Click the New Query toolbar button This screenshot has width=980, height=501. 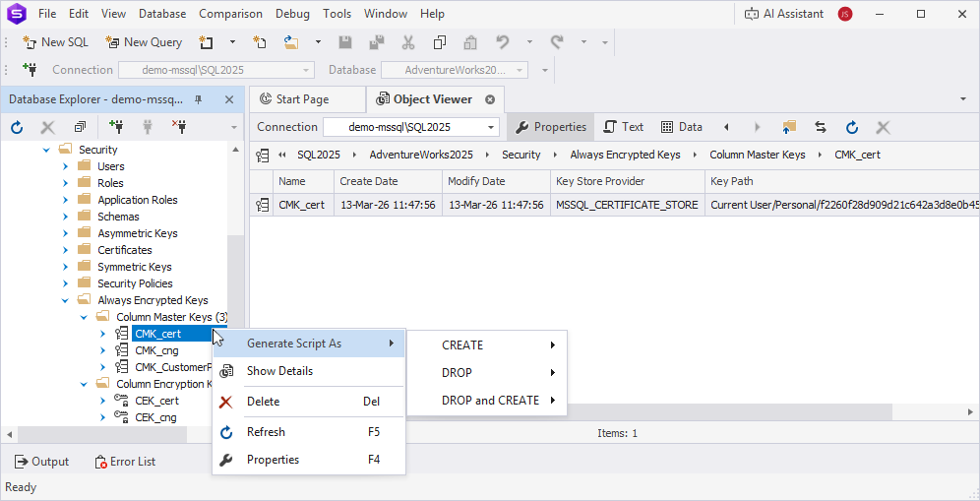pyautogui.click(x=144, y=42)
